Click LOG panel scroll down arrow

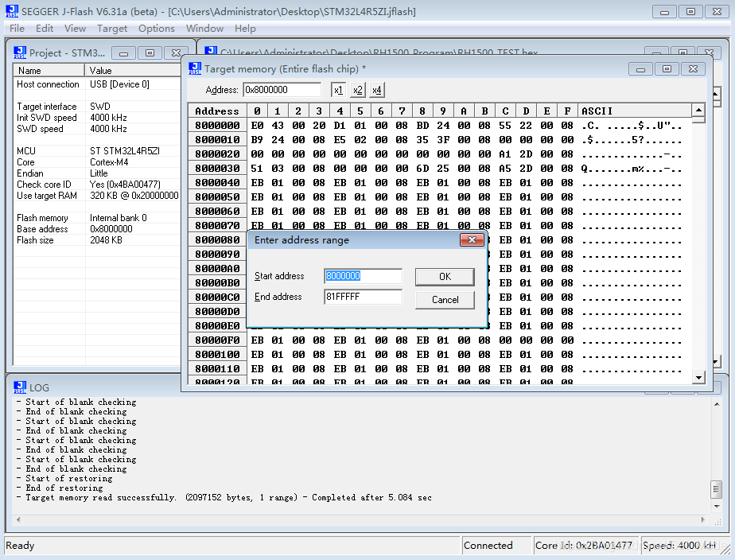click(717, 506)
